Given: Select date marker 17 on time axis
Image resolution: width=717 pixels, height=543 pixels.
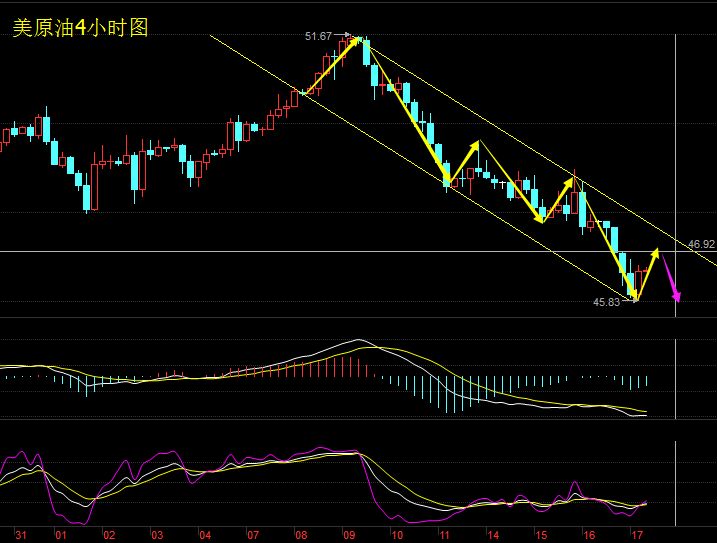Looking at the screenshot, I should 637,535.
